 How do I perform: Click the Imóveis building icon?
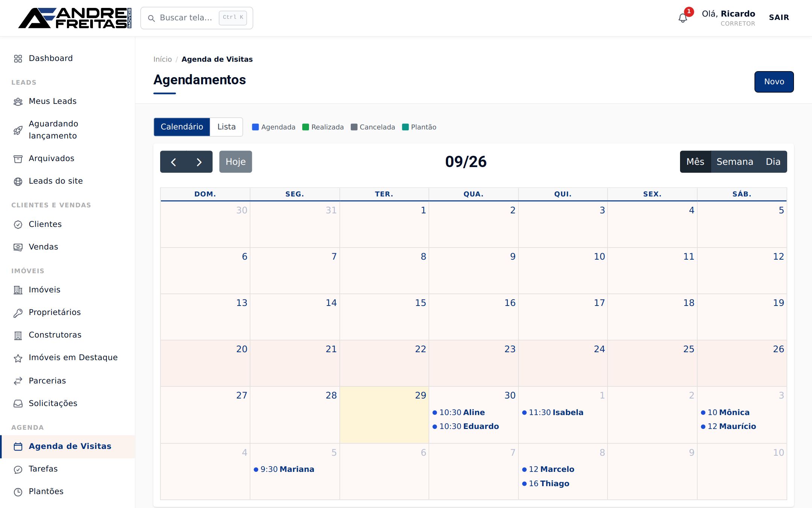tap(18, 290)
